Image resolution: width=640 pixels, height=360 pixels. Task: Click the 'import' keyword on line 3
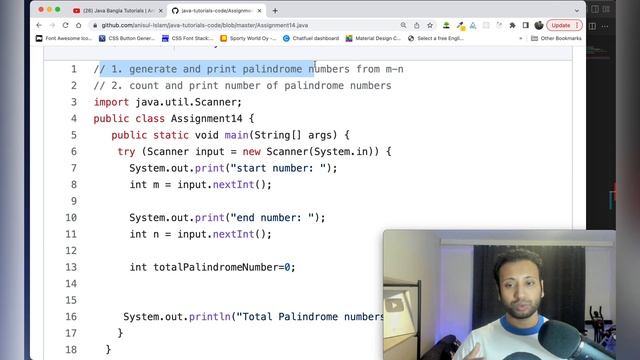[111, 102]
